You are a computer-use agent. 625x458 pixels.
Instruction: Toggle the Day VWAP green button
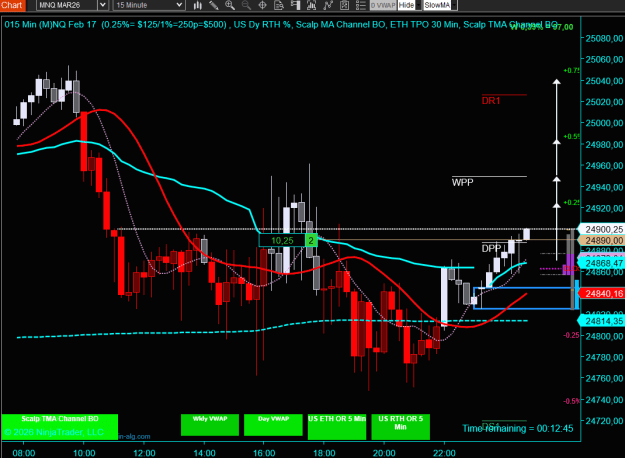[x=273, y=425]
